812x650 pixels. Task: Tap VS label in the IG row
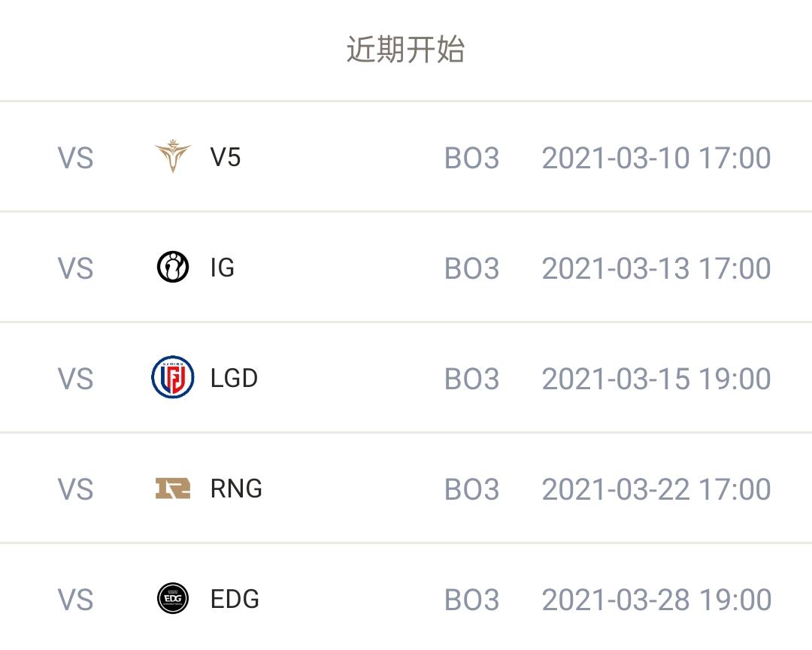[76, 268]
